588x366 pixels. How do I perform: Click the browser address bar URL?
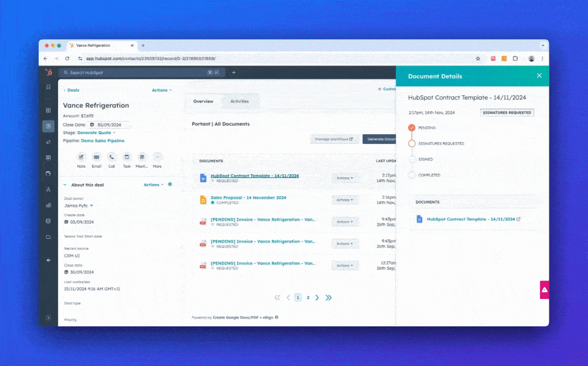(151, 58)
